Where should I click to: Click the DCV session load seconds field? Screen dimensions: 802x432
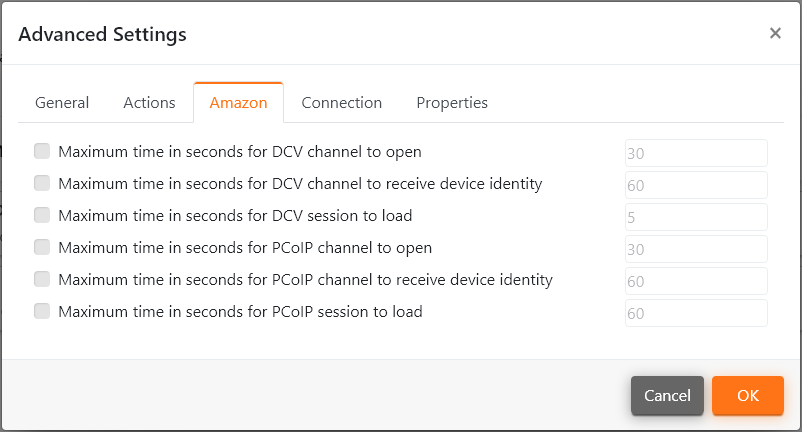[696, 217]
